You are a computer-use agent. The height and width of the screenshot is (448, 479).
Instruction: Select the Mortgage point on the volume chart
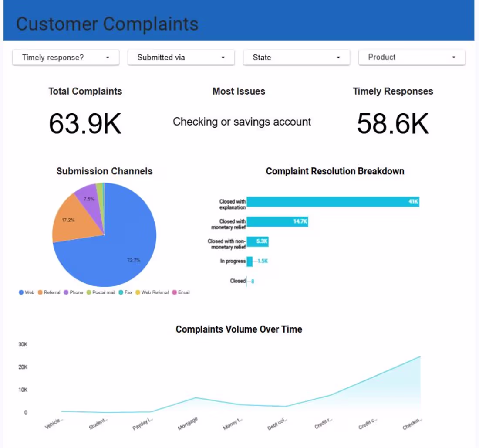[196, 397]
